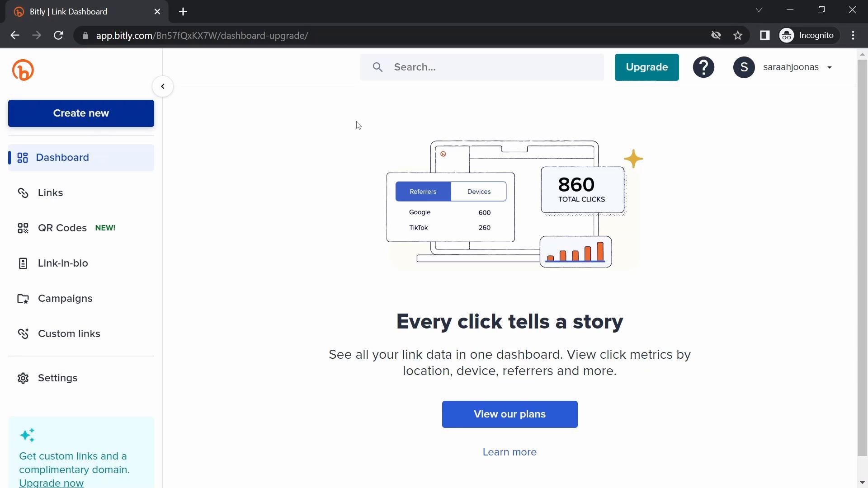Open Campaigns section

pos(65,298)
